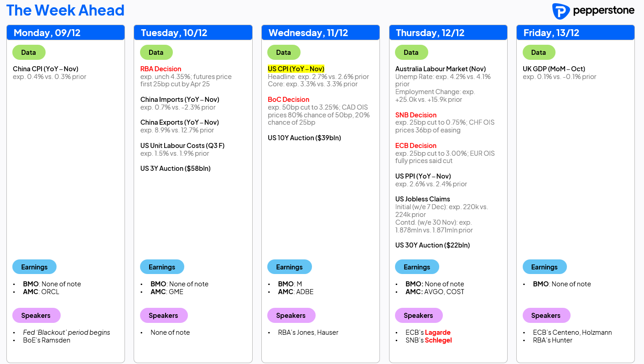
Task: Select UK GDP (MoM – Oct) entry
Action: tap(554, 69)
